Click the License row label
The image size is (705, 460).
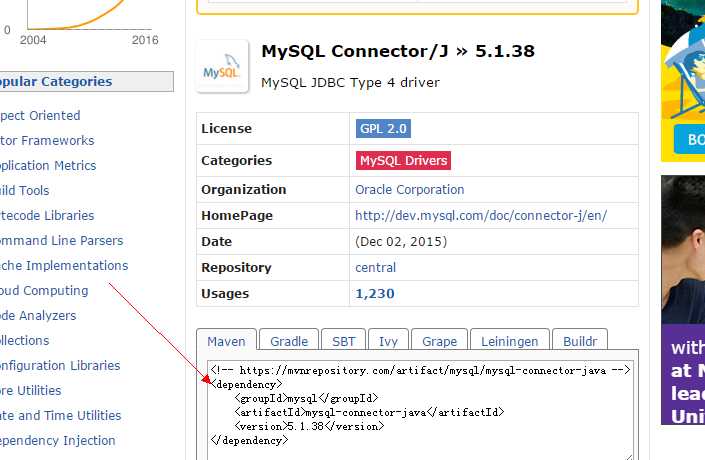pos(226,129)
